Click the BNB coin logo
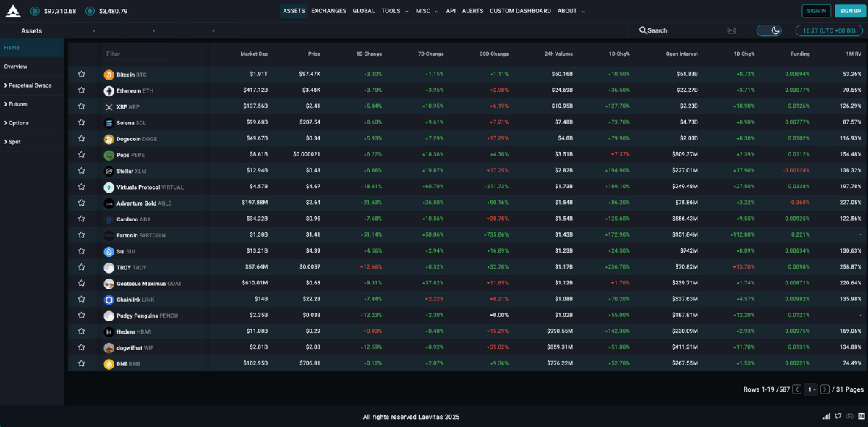The width and height of the screenshot is (868, 427). [x=109, y=363]
